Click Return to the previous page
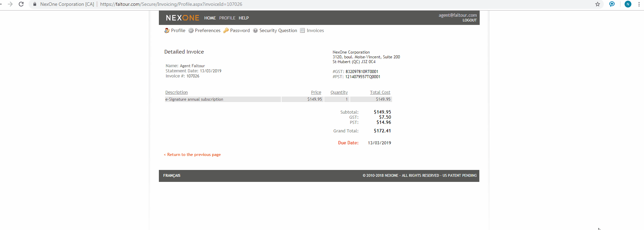 pos(192,155)
